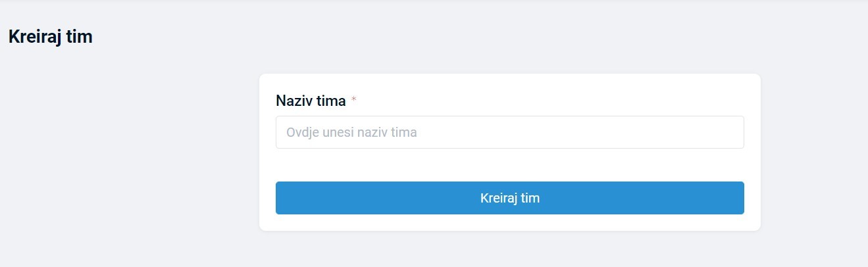868x267 pixels.
Task: Click the asterisk beside Naziv tima
Action: pos(354,100)
